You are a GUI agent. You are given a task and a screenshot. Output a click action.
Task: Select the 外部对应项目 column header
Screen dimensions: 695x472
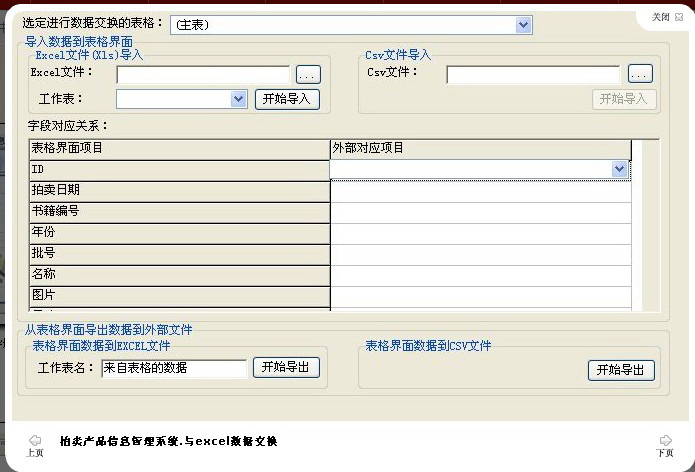481,149
